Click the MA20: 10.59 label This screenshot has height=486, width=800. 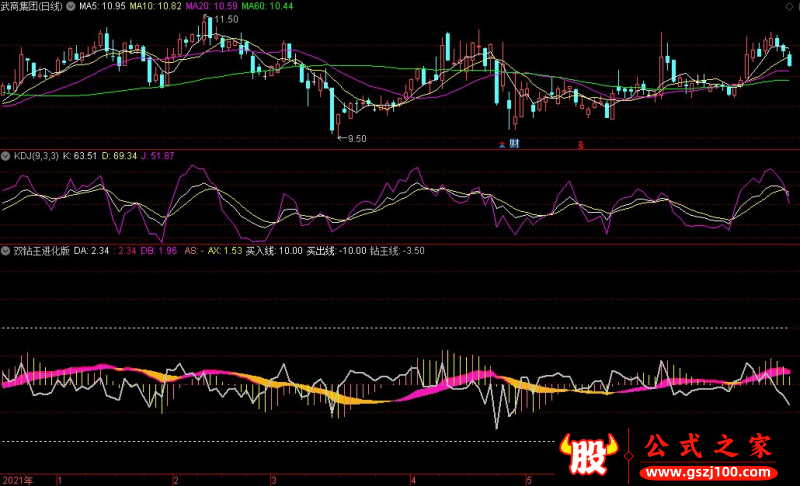(x=211, y=6)
